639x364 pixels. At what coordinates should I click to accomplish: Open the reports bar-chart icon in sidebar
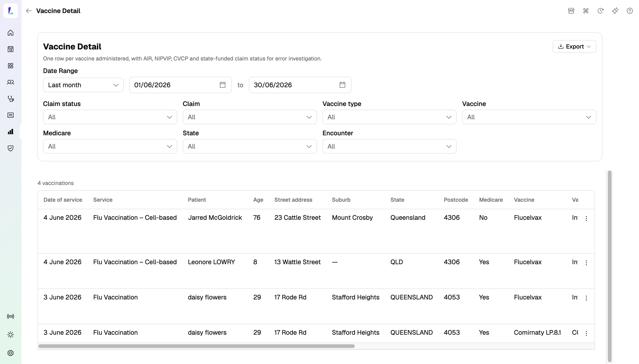pyautogui.click(x=11, y=132)
